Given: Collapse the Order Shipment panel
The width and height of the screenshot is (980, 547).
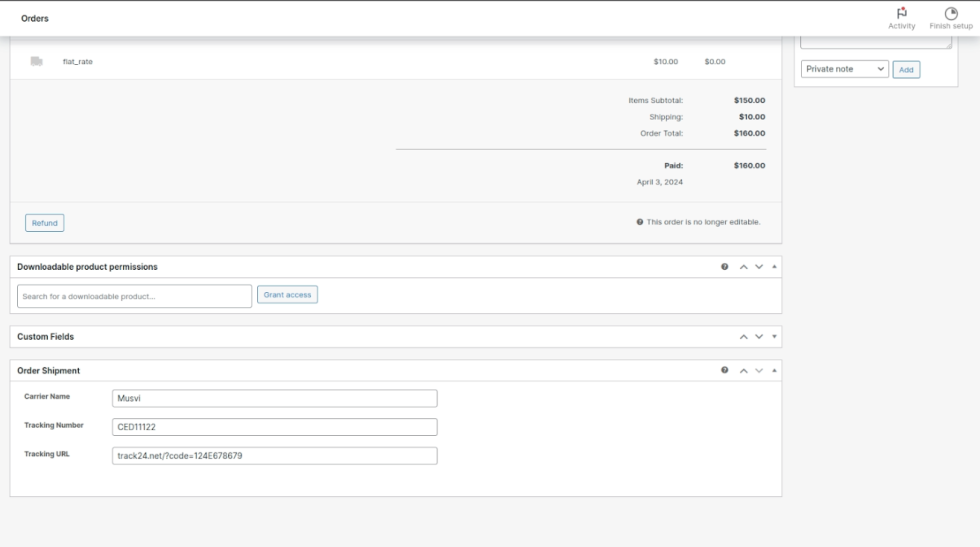Looking at the screenshot, I should tap(774, 370).
